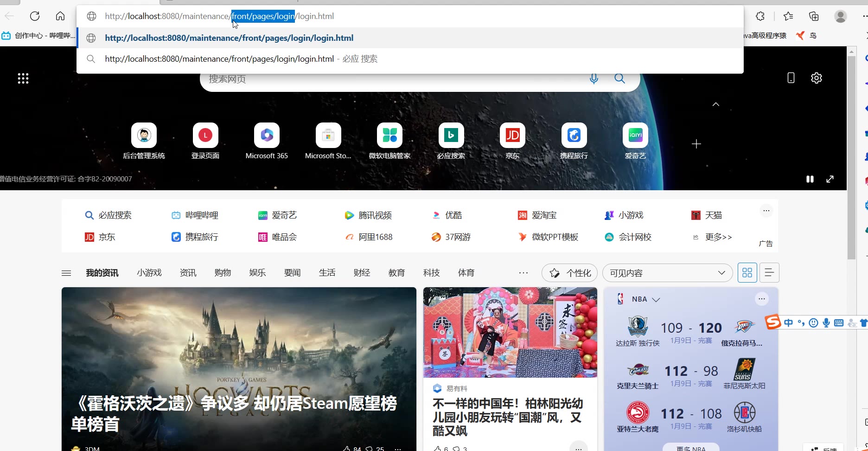This screenshot has height=451, width=868.
Task: Open the 登录页面 shortcut tile
Action: pos(205,142)
